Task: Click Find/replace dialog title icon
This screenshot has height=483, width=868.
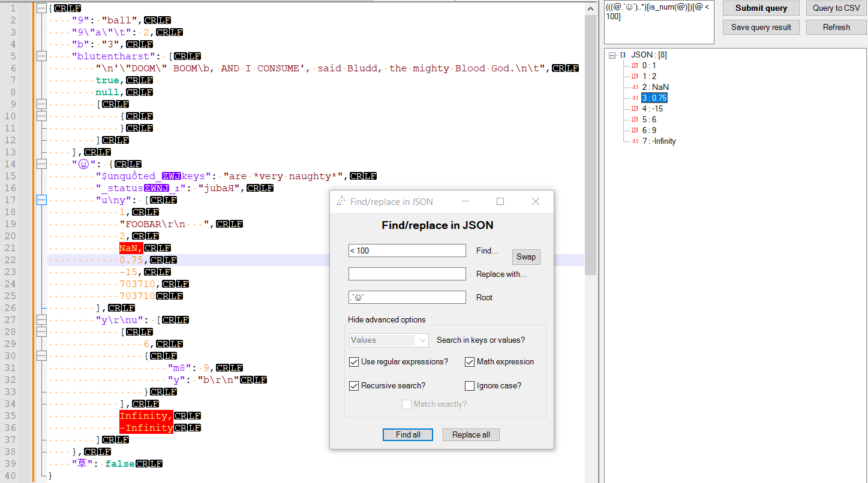Action: pyautogui.click(x=341, y=201)
